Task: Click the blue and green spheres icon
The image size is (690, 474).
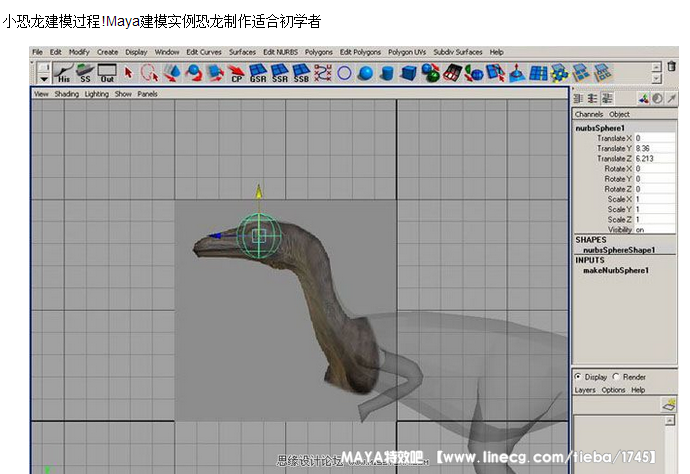Action: click(x=430, y=73)
